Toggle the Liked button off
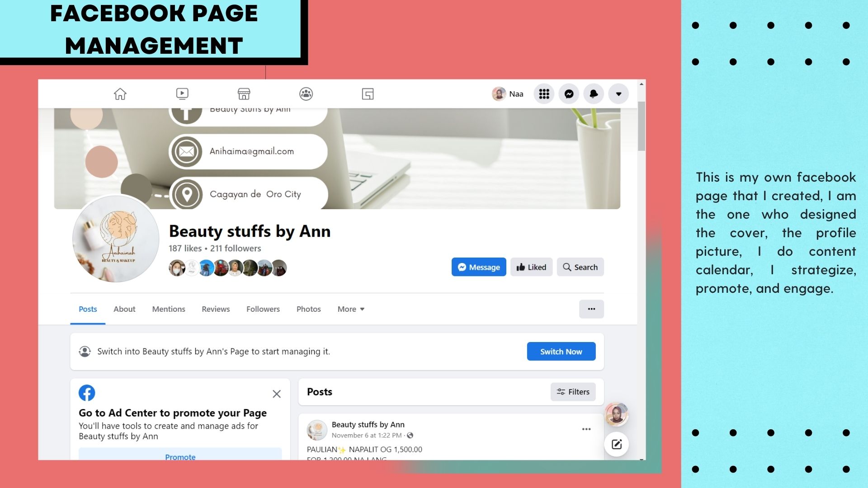The image size is (868, 488). click(531, 267)
